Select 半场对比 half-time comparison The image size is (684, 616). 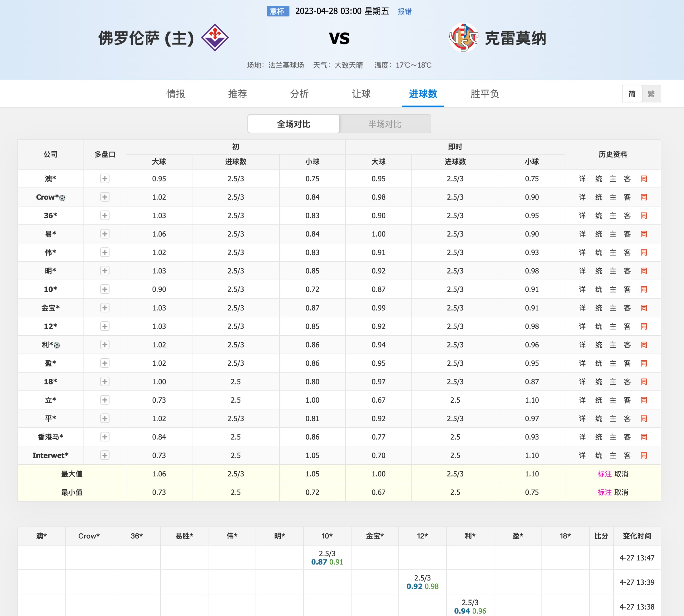pos(385,124)
